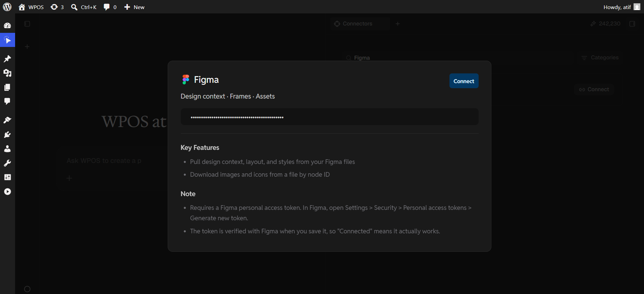The width and height of the screenshot is (644, 294).
Task: Click the Figma logo in dialog
Action: coord(185,79)
